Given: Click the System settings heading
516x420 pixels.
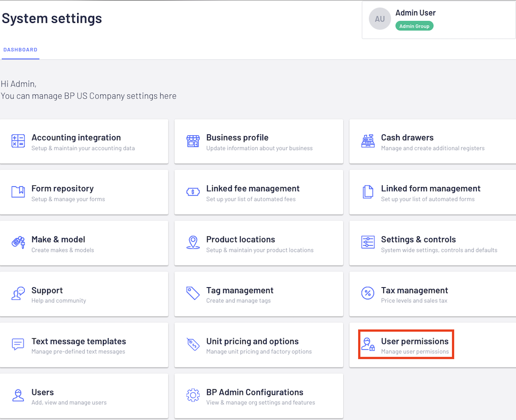Looking at the screenshot, I should (x=52, y=19).
